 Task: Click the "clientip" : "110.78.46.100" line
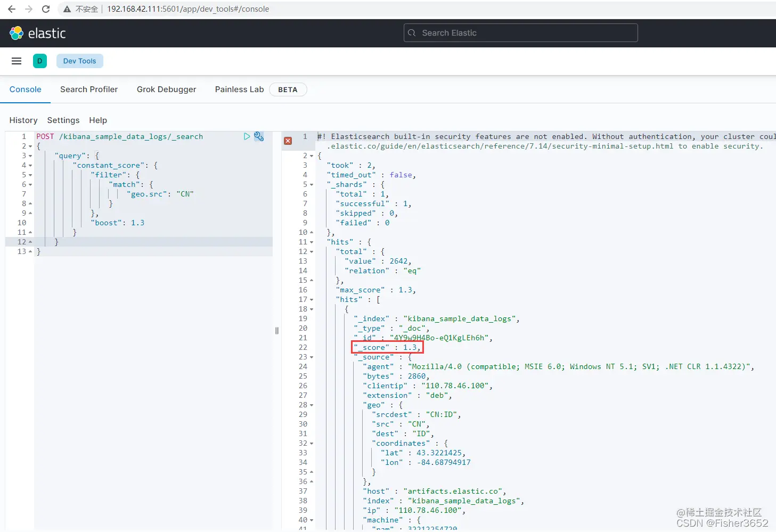428,386
